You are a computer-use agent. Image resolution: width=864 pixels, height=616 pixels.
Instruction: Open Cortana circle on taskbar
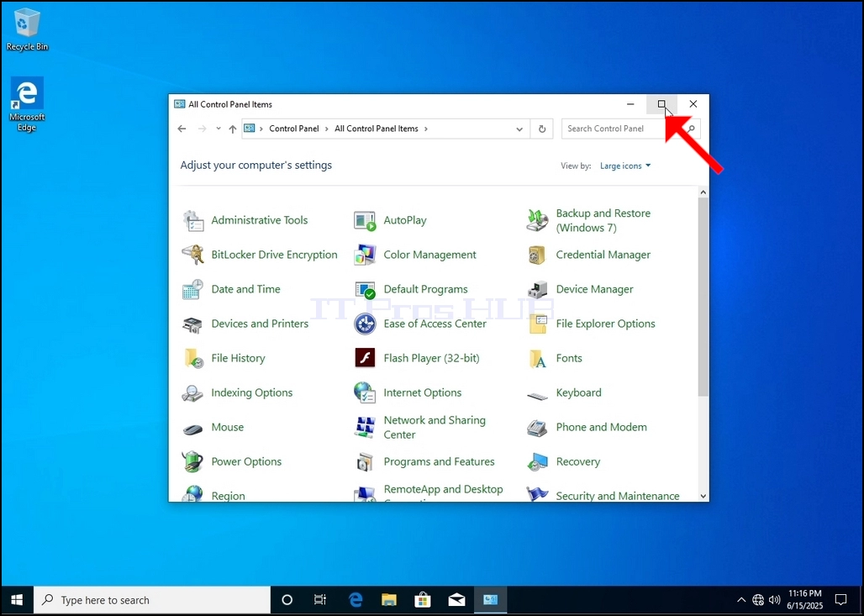click(x=287, y=600)
